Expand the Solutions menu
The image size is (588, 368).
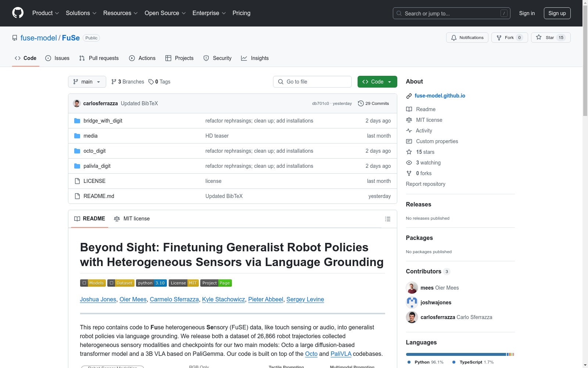(81, 13)
